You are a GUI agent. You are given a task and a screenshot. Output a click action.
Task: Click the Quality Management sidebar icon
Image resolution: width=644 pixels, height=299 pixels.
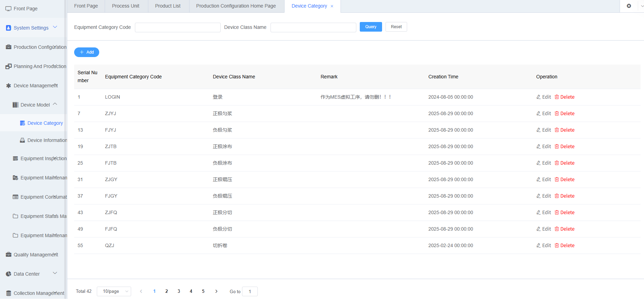(x=9, y=255)
